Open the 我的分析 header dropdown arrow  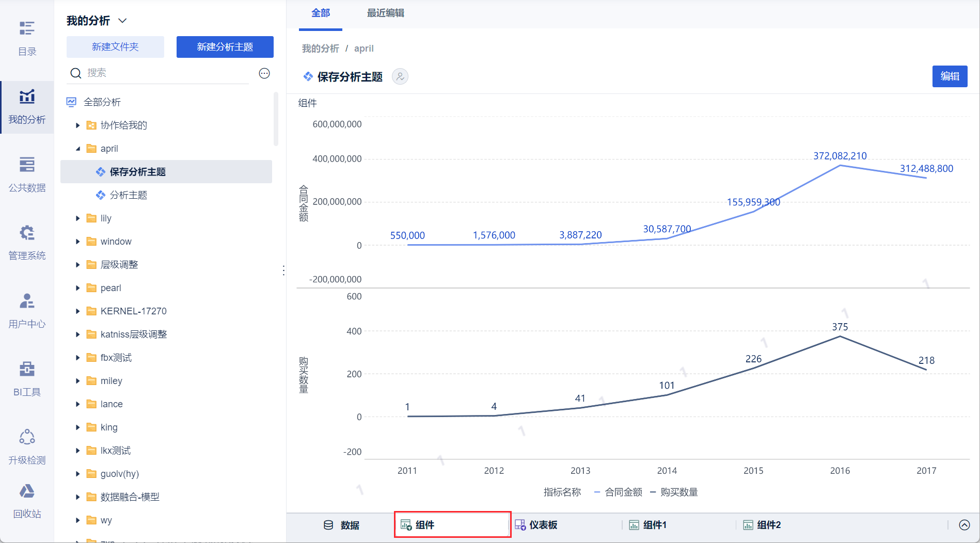(122, 21)
